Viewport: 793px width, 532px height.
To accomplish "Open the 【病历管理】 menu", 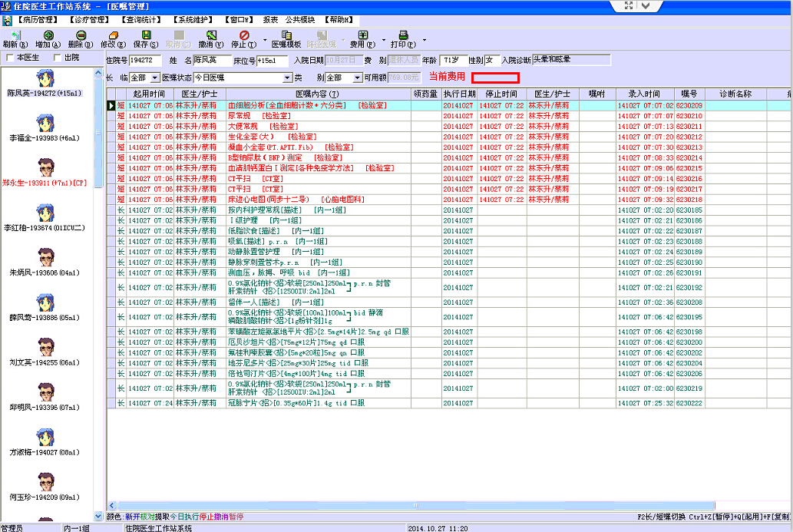I will click(x=38, y=20).
